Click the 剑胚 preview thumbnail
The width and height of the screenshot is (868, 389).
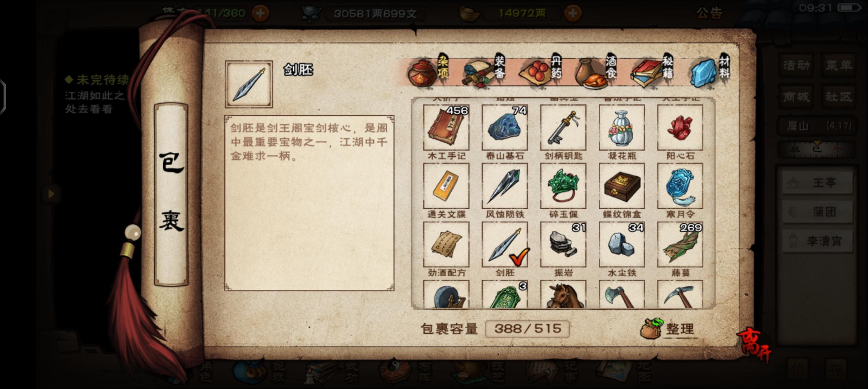[249, 84]
